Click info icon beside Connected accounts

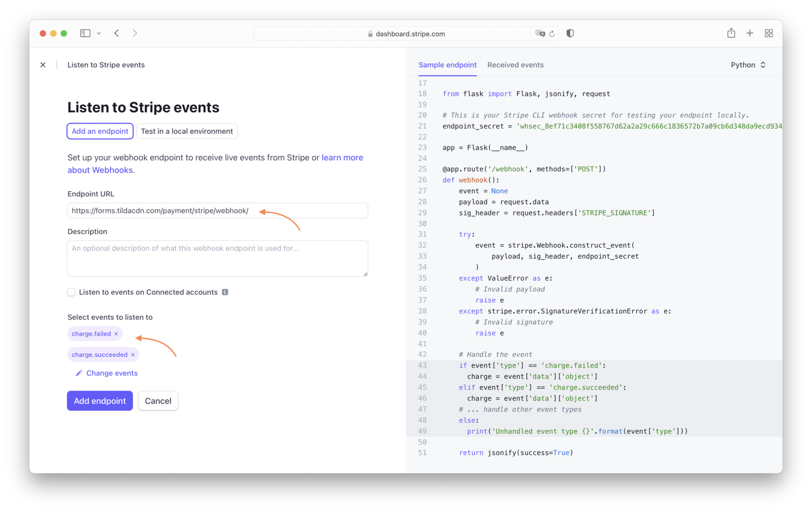[x=225, y=292]
